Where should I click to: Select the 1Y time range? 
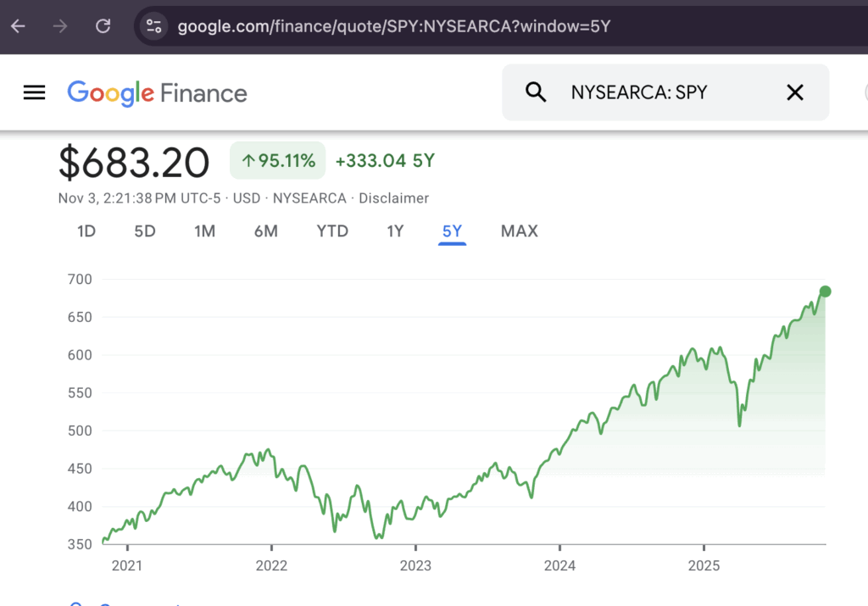pyautogui.click(x=395, y=231)
